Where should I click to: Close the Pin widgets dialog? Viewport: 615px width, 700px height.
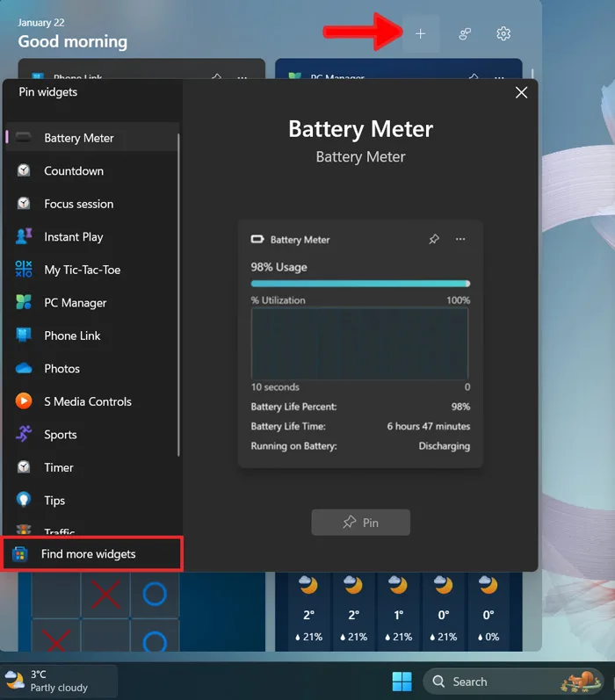521,93
